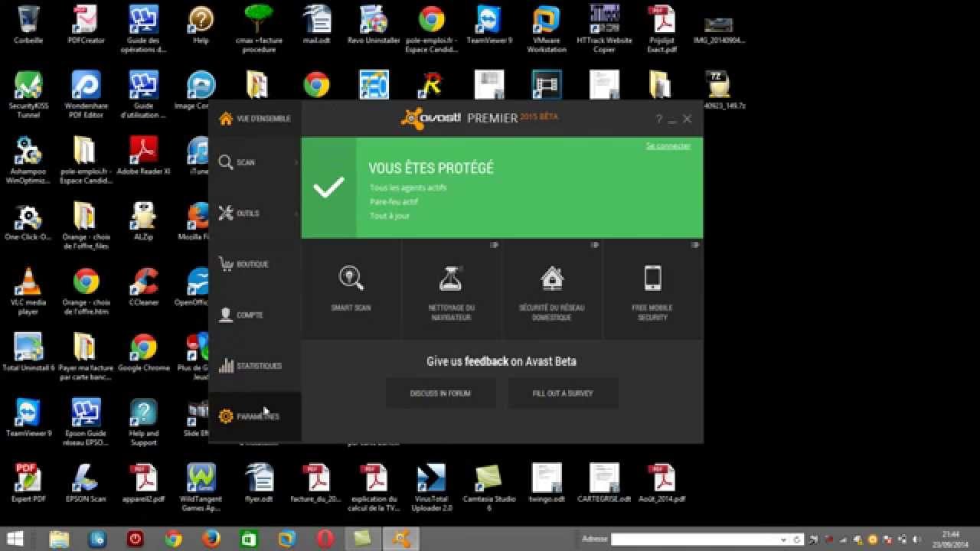Open File Explorer from taskbar

60,539
